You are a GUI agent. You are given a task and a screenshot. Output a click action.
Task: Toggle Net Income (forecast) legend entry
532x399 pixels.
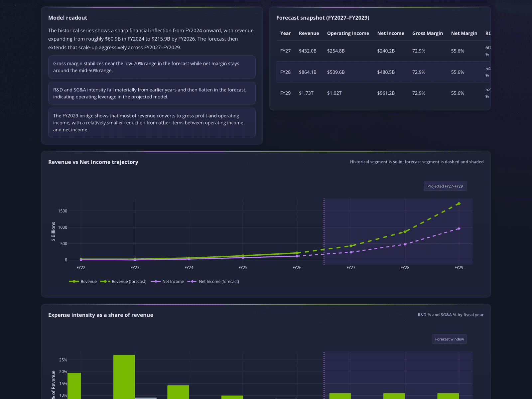click(x=213, y=282)
